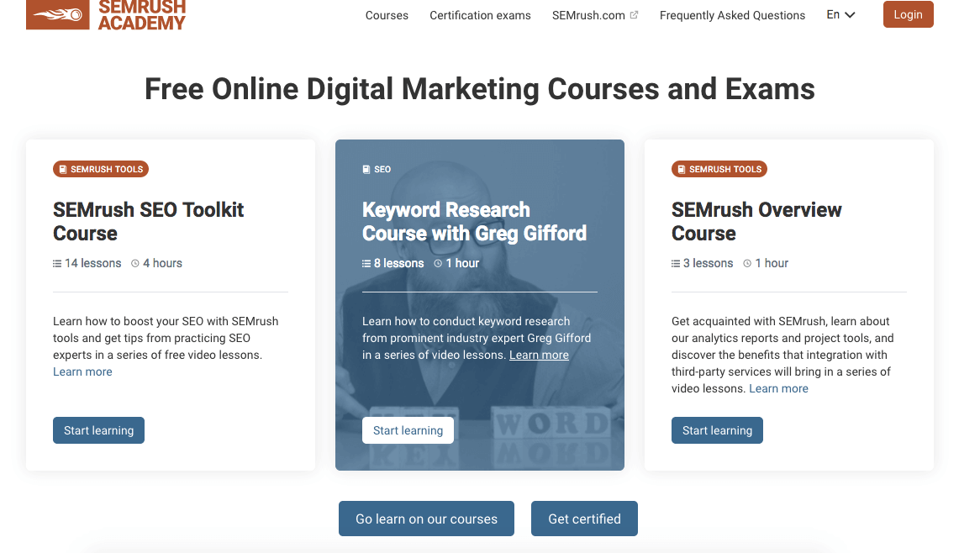Click the lessons icon showing 8 lessons

[x=365, y=263]
